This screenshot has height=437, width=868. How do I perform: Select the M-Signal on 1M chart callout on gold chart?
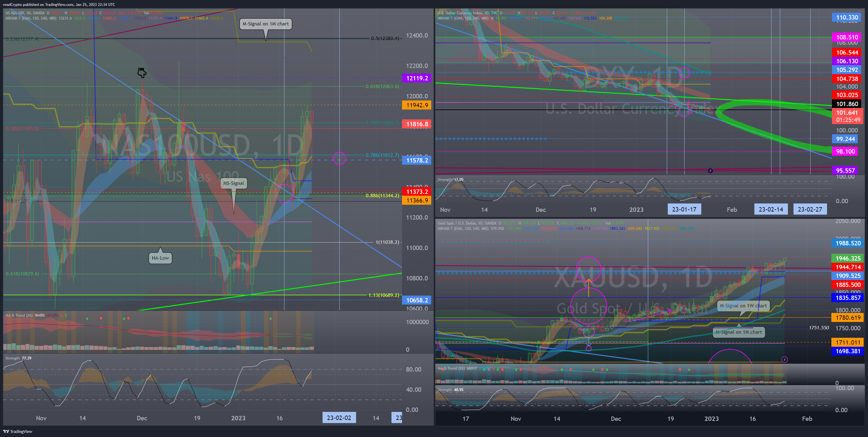coord(738,332)
